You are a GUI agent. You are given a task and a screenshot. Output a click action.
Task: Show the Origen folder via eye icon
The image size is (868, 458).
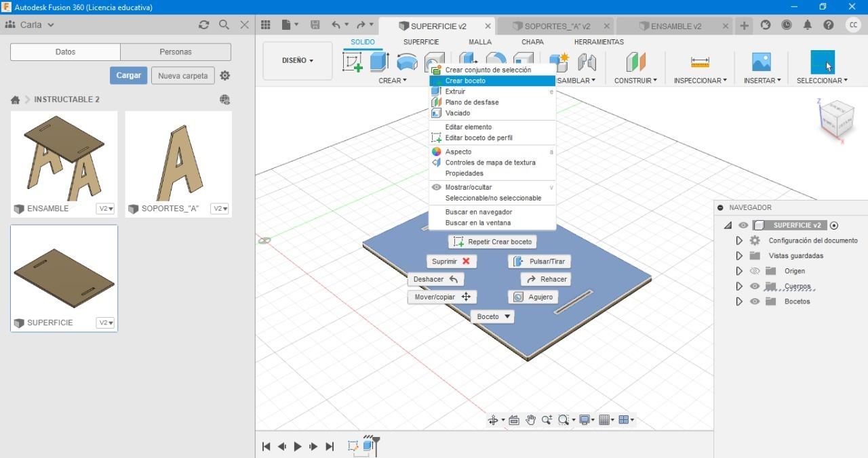(755, 271)
